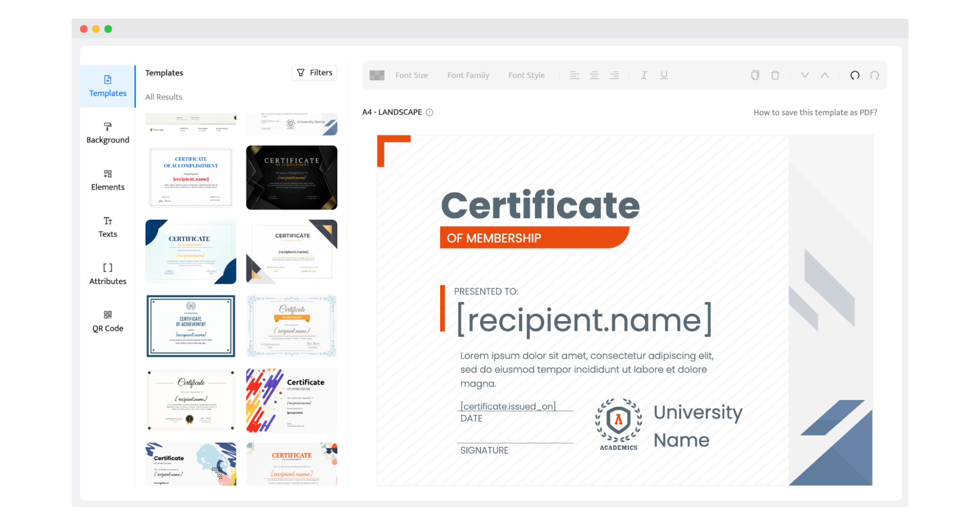
Task: Click the yellow minimize window dot
Action: tap(96, 29)
